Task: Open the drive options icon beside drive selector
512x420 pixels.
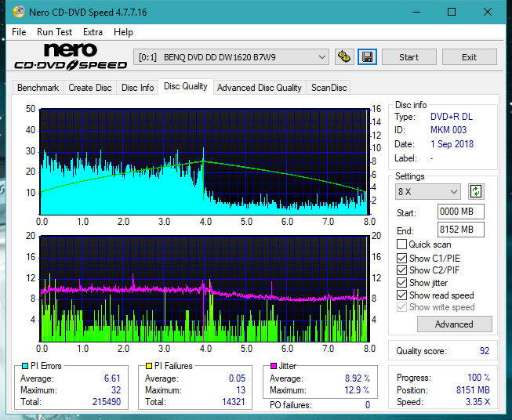Action: pos(344,57)
